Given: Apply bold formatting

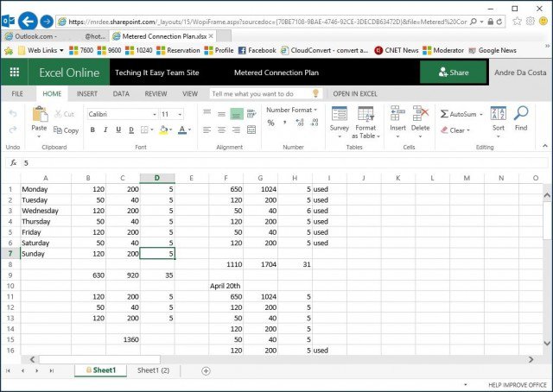Looking at the screenshot, I should point(92,130).
